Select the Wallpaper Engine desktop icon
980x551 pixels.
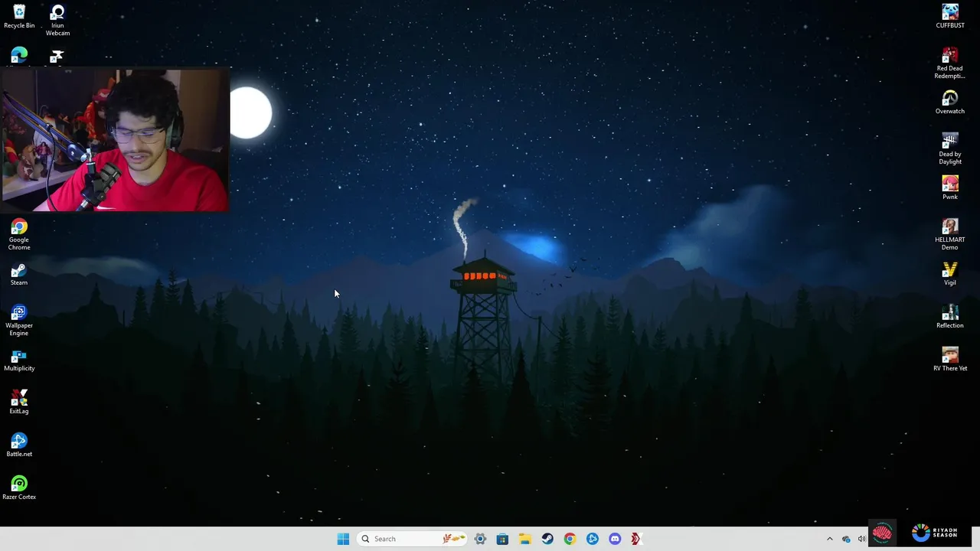point(19,321)
